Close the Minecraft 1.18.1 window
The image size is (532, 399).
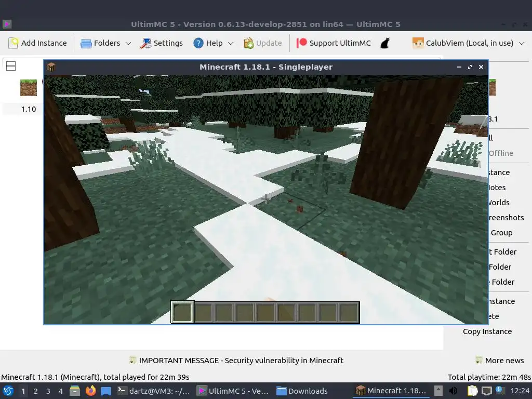pyautogui.click(x=481, y=67)
